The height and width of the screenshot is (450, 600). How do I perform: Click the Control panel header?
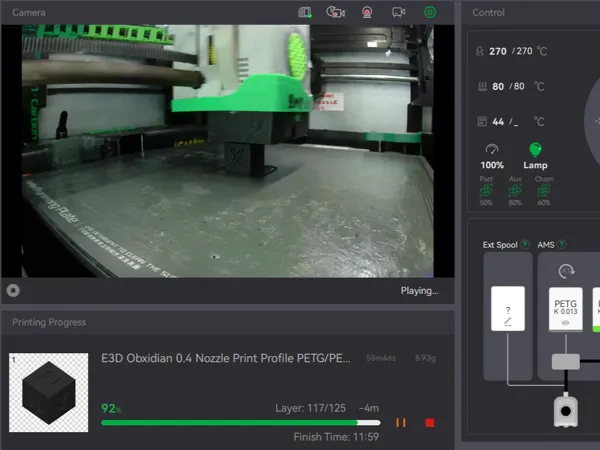488,12
